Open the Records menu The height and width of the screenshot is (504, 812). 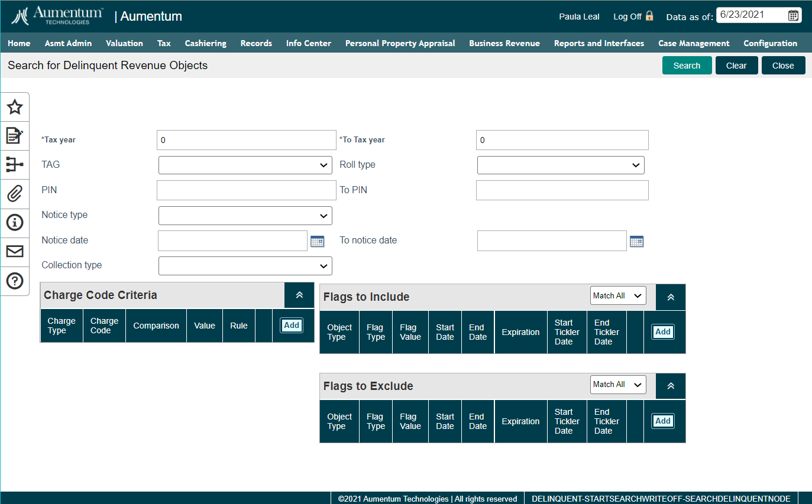(x=256, y=43)
